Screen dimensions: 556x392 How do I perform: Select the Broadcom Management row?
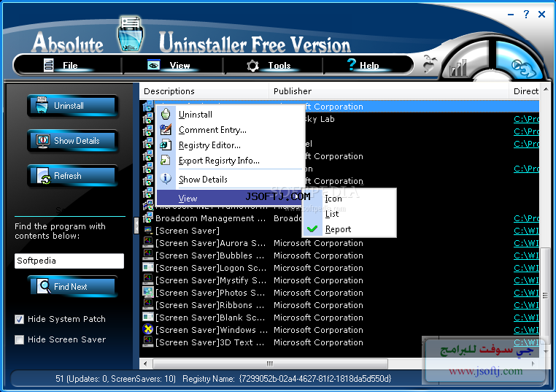tap(341, 218)
